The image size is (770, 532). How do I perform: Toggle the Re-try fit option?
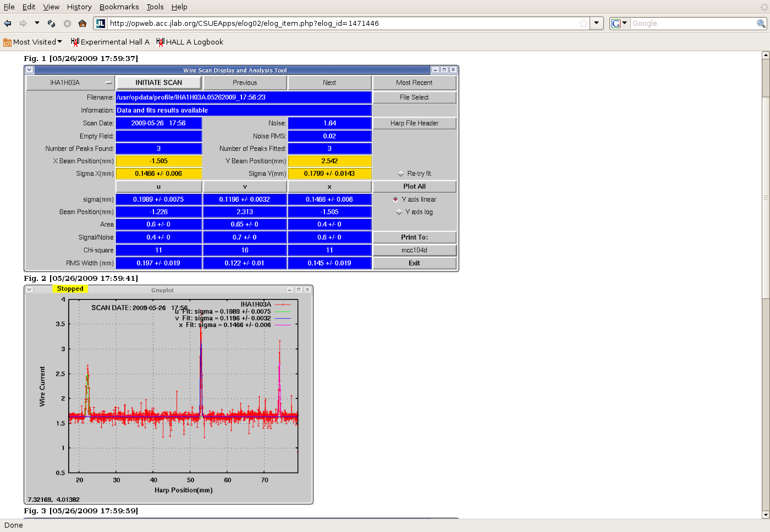click(x=414, y=174)
